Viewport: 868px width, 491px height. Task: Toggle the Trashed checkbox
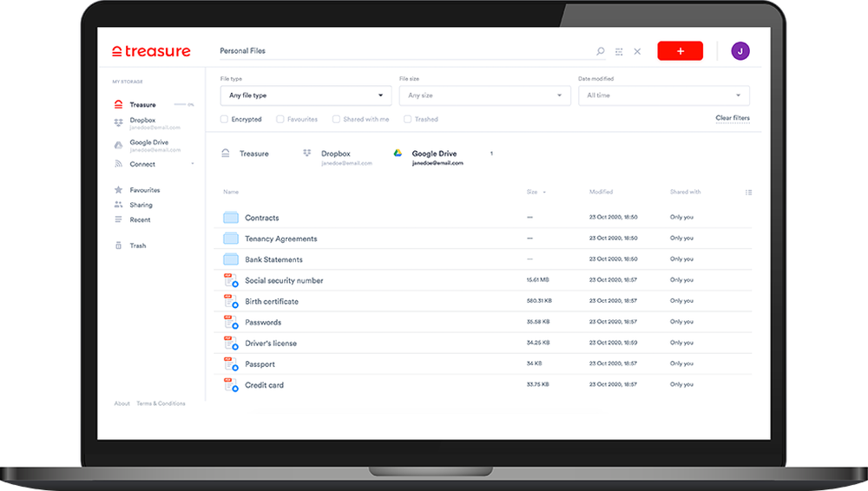[x=407, y=119]
